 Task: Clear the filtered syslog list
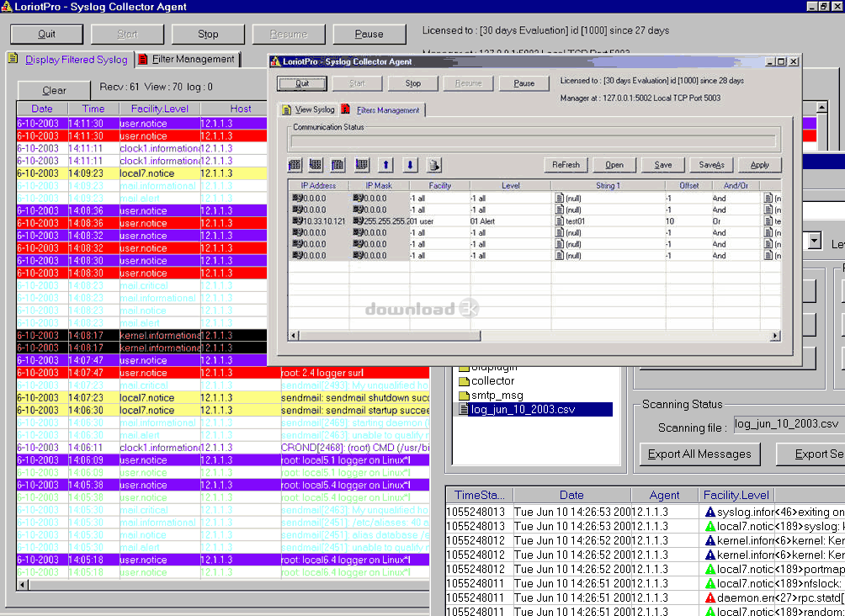coord(54,90)
